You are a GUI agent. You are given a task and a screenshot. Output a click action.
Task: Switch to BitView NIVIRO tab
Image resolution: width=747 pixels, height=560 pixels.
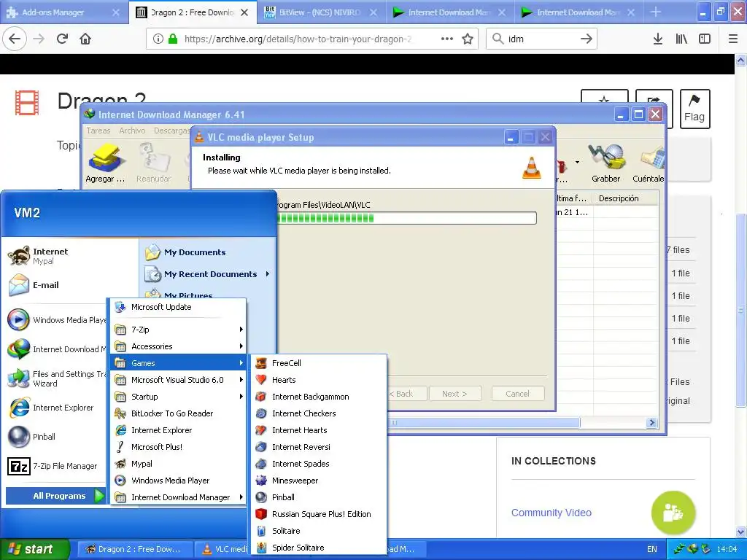pos(321,12)
